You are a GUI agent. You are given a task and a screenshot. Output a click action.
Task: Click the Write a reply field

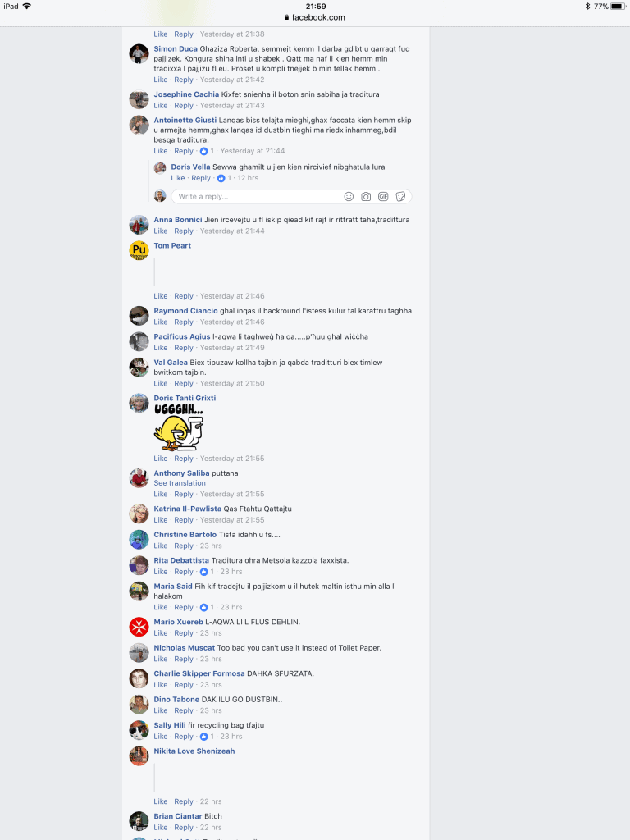click(257, 197)
